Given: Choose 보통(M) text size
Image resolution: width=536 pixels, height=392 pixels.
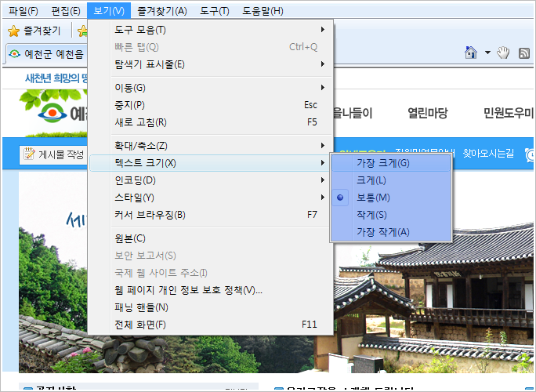Looking at the screenshot, I should pos(391,198).
